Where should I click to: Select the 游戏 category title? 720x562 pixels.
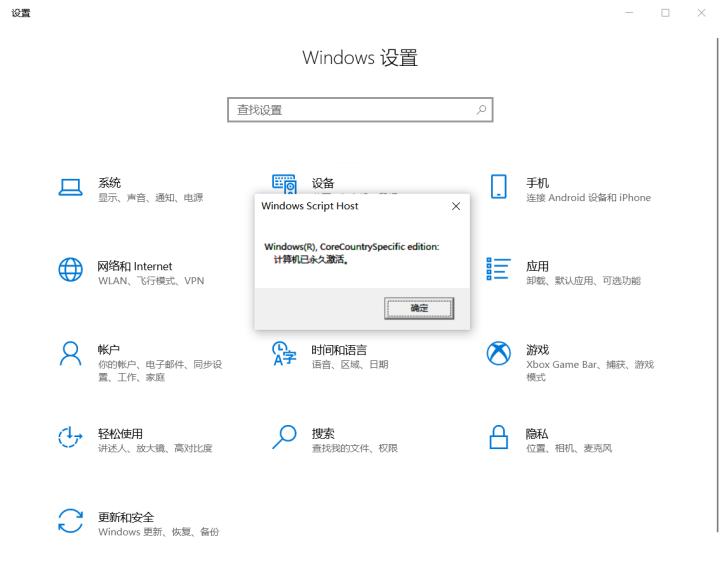point(537,350)
